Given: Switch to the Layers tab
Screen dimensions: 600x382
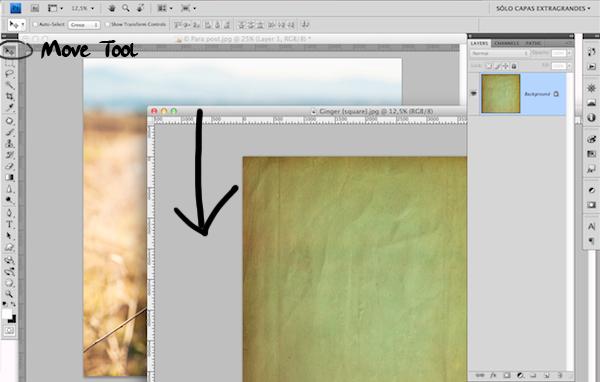Looking at the screenshot, I should coord(479,43).
